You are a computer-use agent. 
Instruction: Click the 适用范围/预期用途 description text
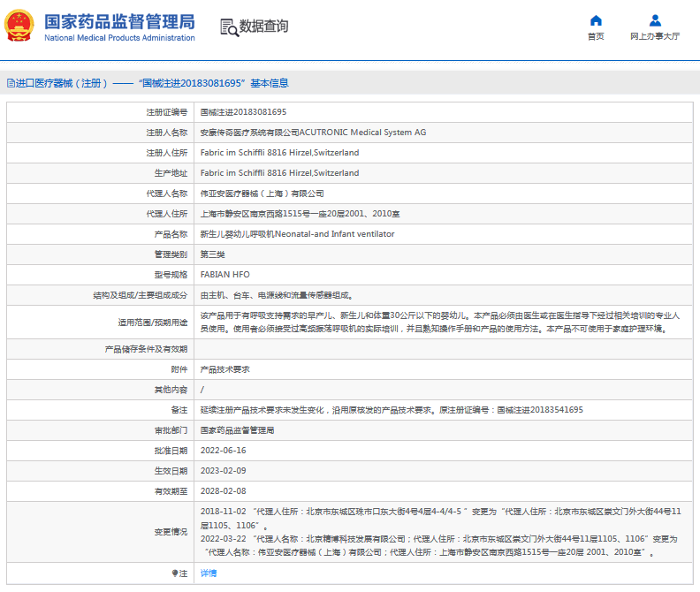tap(440, 323)
